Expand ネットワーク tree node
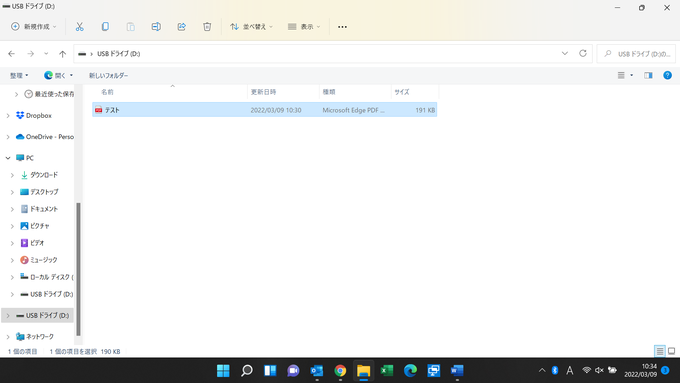Viewport: 680px width, 383px height. pos(8,337)
